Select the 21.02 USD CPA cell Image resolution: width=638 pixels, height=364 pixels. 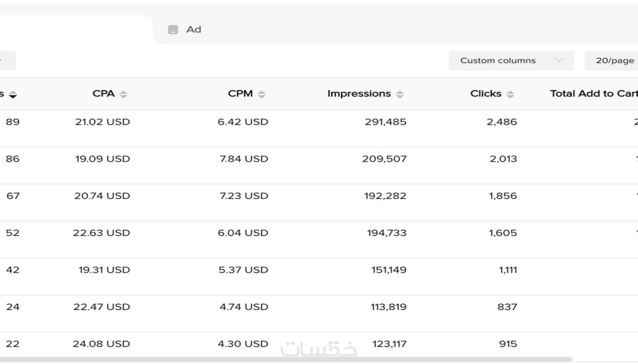102,122
